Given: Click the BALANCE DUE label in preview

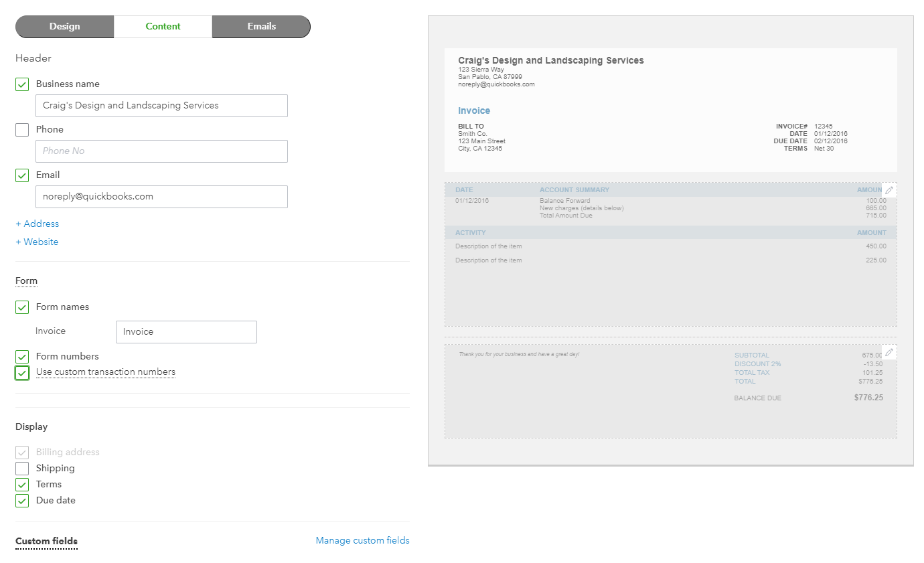Looking at the screenshot, I should (757, 398).
